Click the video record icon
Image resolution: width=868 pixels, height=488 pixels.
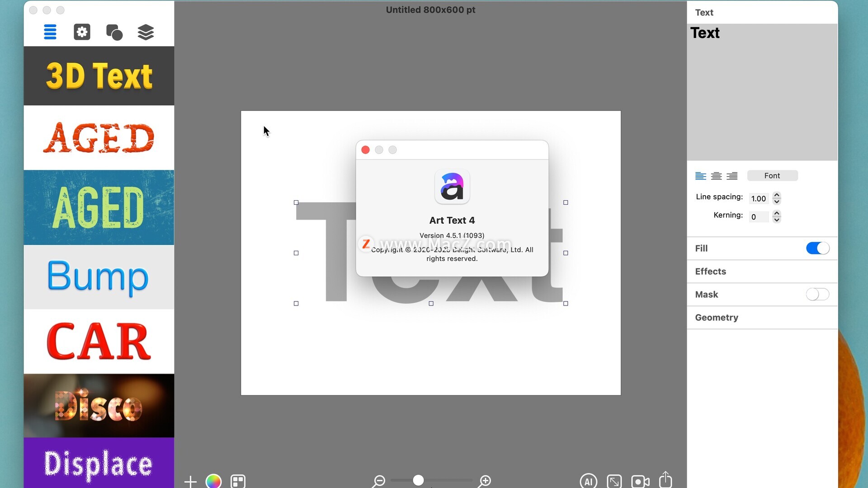[640, 481]
